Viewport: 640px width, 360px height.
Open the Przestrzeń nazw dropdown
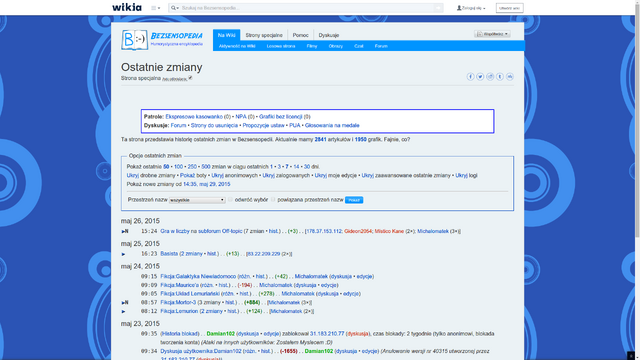pyautogui.click(x=197, y=200)
